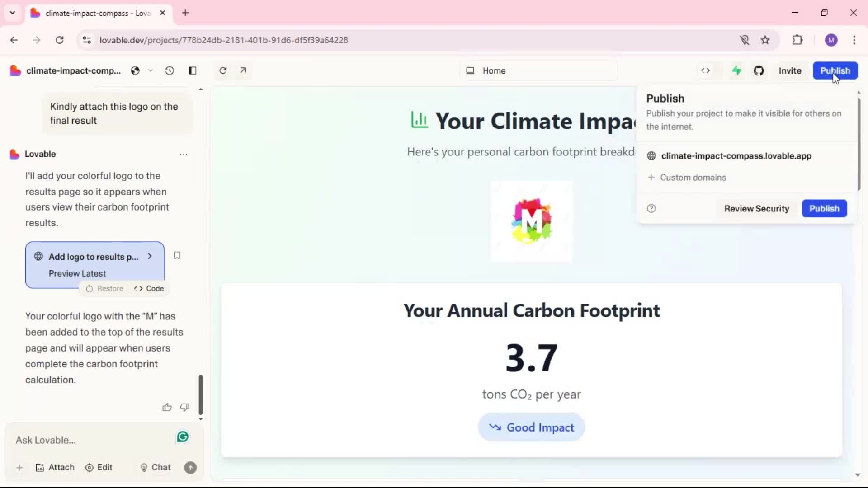
Task: Click 'Your Annual Carbon Footprint' heading
Action: pos(531,311)
